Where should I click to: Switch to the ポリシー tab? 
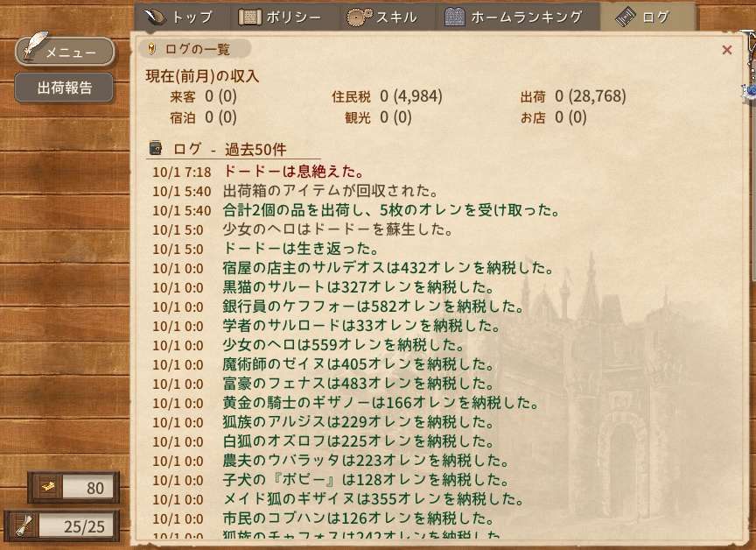[x=284, y=18]
